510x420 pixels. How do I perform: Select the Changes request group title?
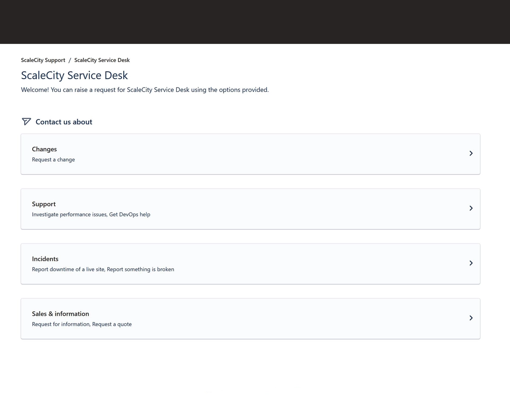[44, 149]
